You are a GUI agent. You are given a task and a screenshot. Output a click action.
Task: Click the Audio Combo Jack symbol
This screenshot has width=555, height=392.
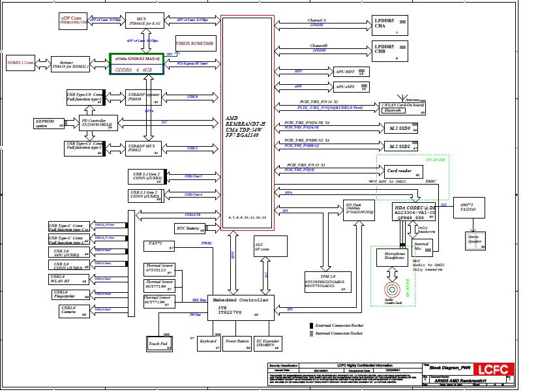pos(392,290)
